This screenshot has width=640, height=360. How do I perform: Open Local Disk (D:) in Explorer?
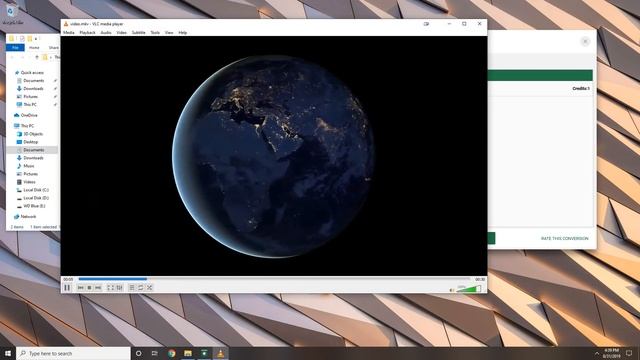(36, 198)
